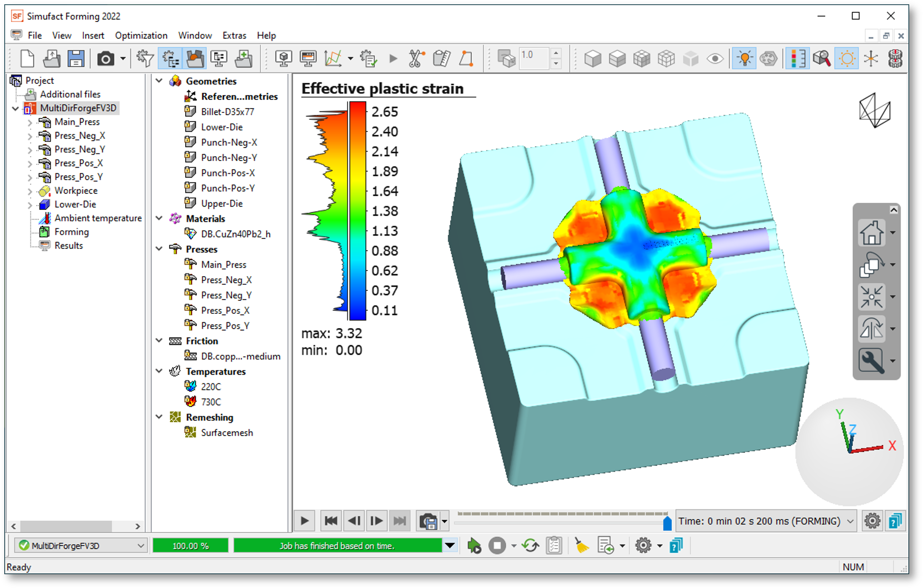Expand the Workpiece tree node
Viewport: 923px width, 588px height.
click(x=30, y=191)
